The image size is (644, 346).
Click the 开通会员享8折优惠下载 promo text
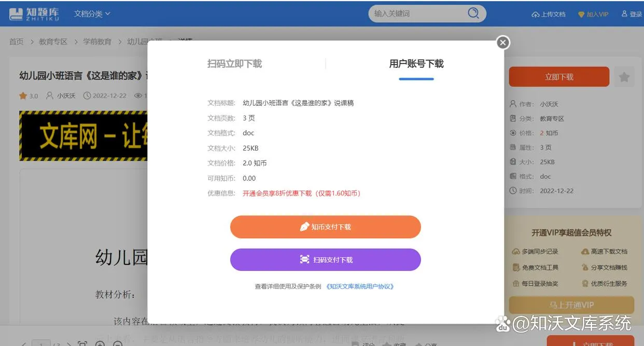[301, 193]
